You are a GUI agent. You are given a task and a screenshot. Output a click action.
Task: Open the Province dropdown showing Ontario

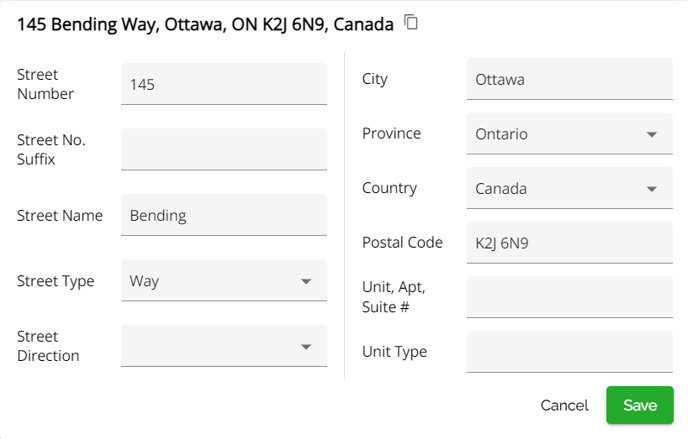pos(570,134)
